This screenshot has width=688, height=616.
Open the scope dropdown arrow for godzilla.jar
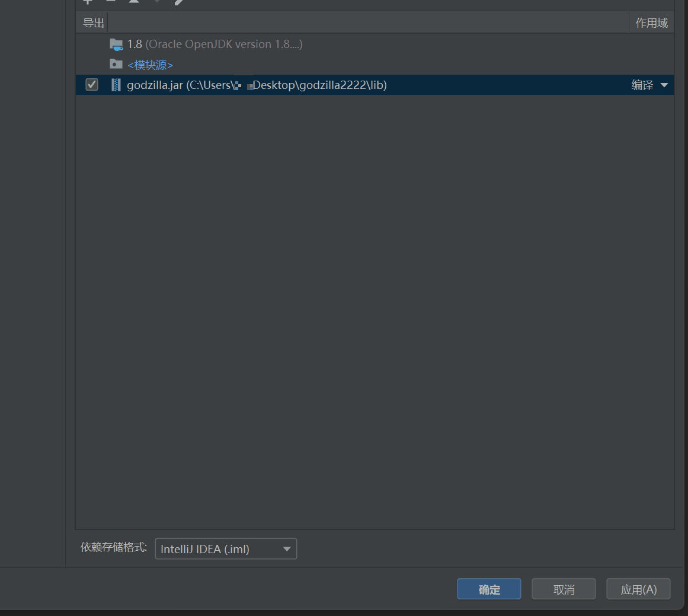(x=664, y=85)
